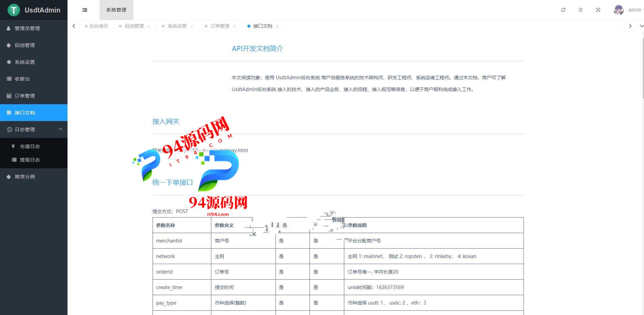Open 管理员管理 in sidebar
The width and height of the screenshot is (644, 315).
coord(34,28)
